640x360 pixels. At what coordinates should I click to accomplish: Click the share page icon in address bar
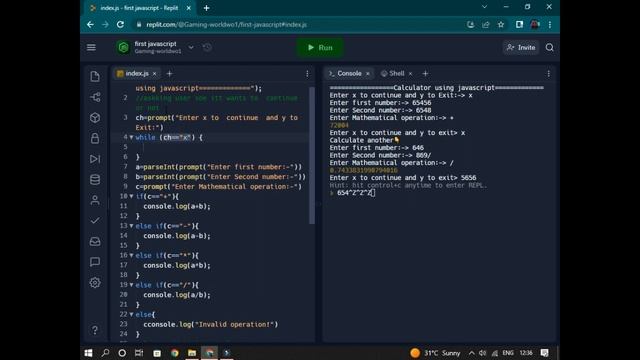click(x=486, y=24)
